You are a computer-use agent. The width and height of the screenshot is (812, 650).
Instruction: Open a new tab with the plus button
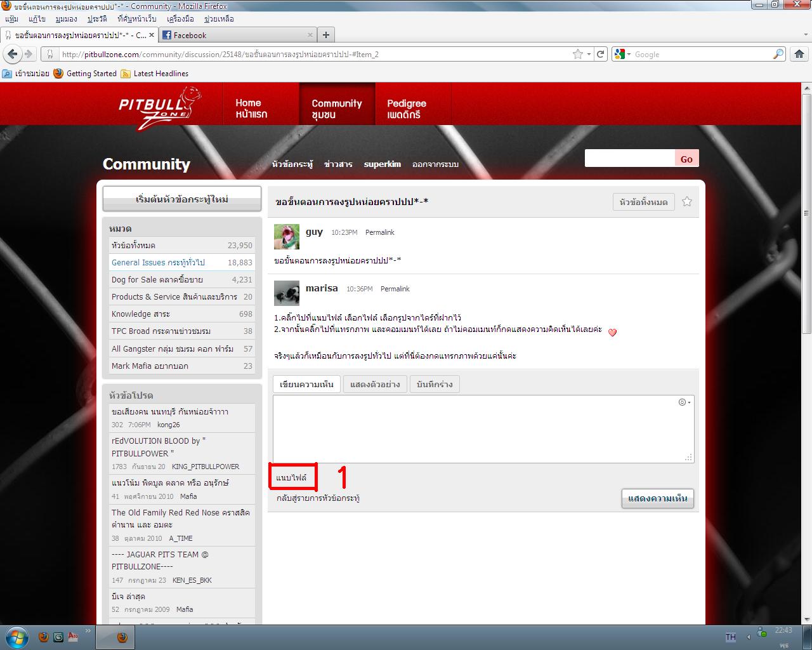325,35
